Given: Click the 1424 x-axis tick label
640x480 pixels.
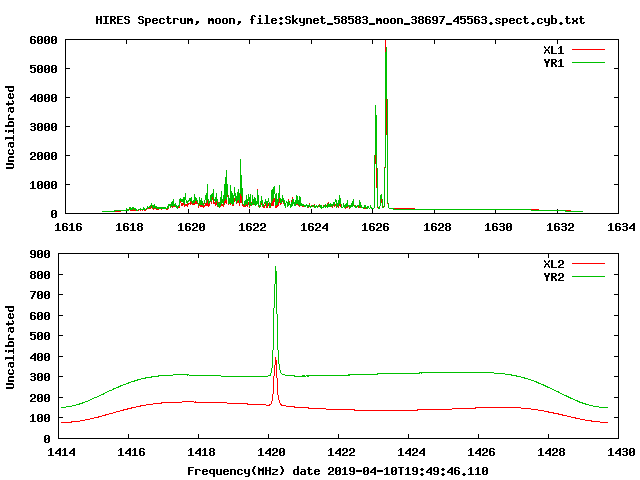Looking at the screenshot, I should [x=411, y=452].
